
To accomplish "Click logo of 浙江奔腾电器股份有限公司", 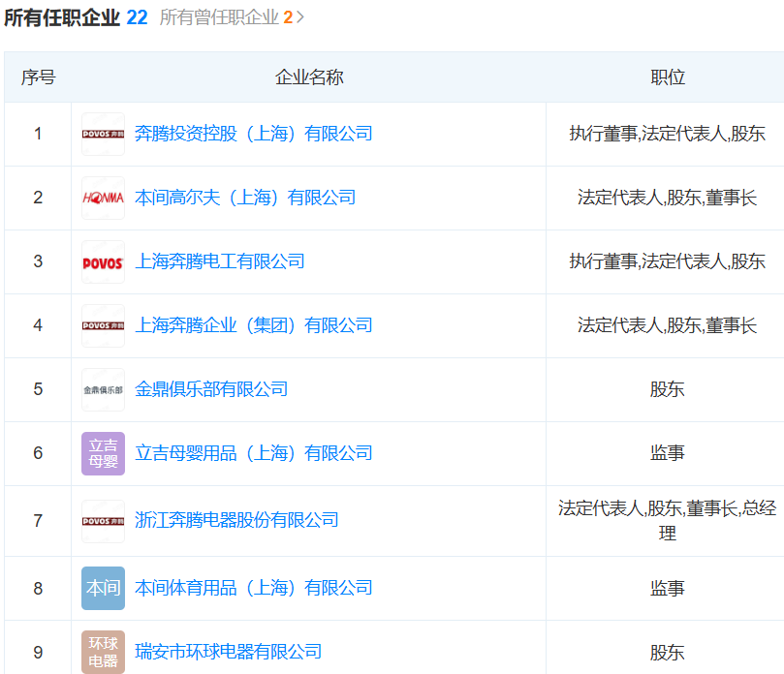I will [103, 521].
